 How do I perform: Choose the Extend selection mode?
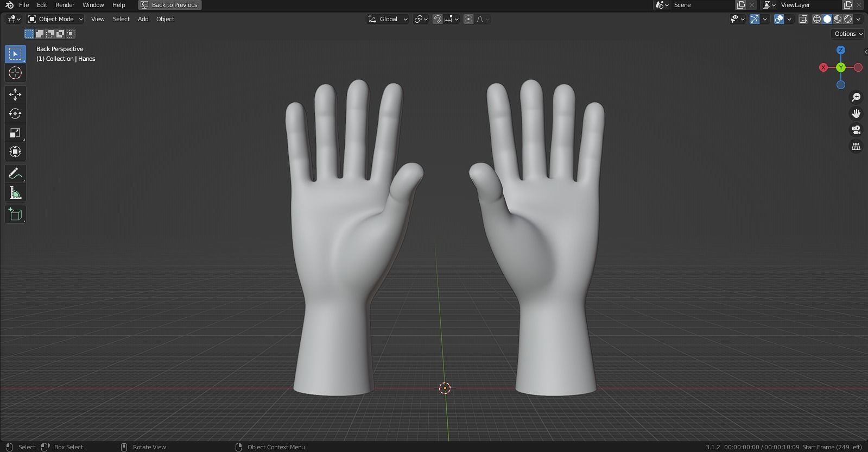point(40,34)
